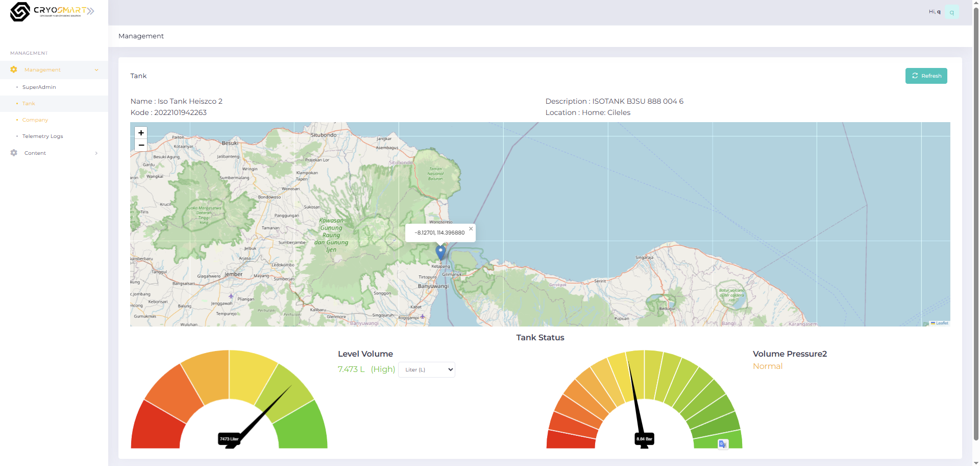Select the Tank menu item
The image size is (980, 466).
[x=29, y=104]
